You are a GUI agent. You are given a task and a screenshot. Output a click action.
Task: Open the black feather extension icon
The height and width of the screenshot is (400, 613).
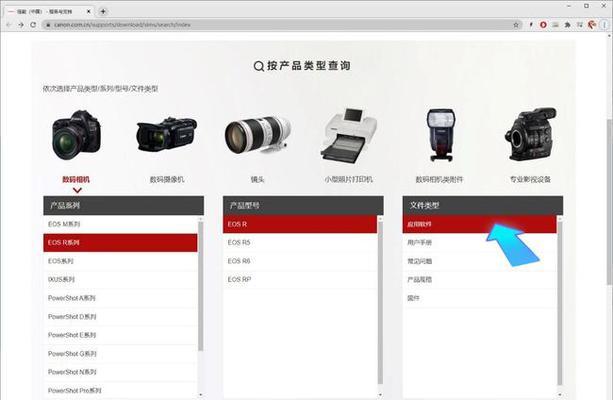tap(531, 25)
